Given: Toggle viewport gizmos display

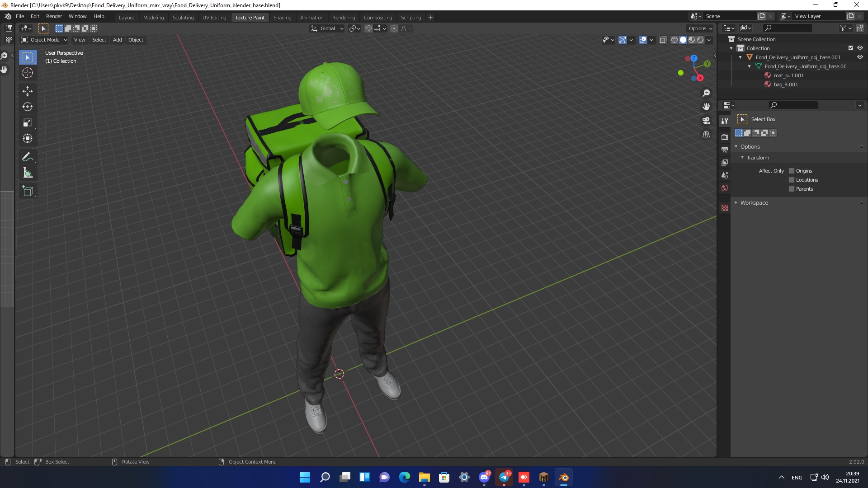Looking at the screenshot, I should pyautogui.click(x=623, y=40).
